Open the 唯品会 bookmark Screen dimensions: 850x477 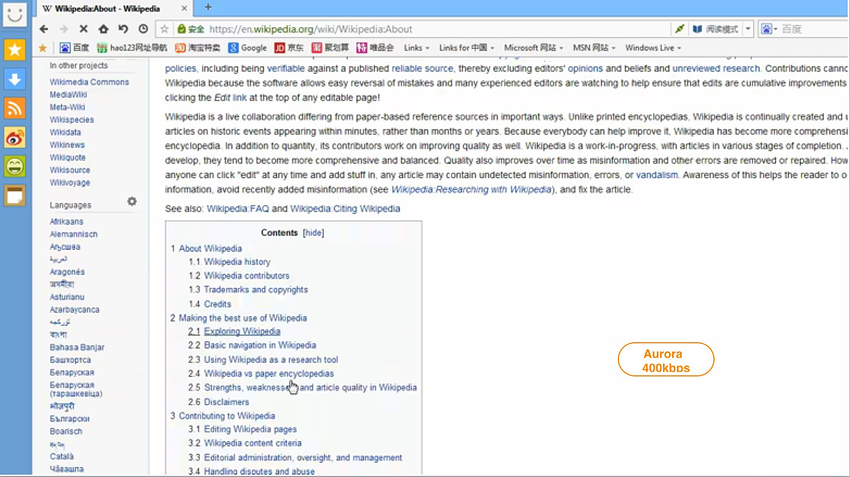point(375,48)
